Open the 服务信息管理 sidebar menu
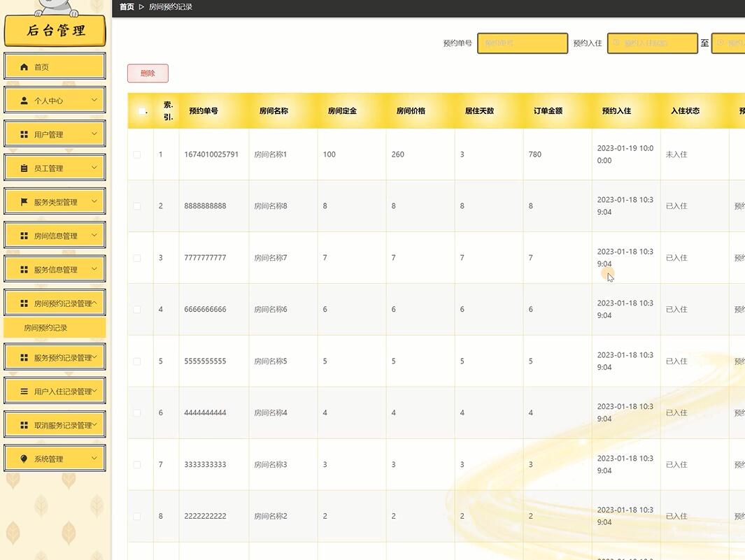The width and height of the screenshot is (745, 560). [55, 269]
